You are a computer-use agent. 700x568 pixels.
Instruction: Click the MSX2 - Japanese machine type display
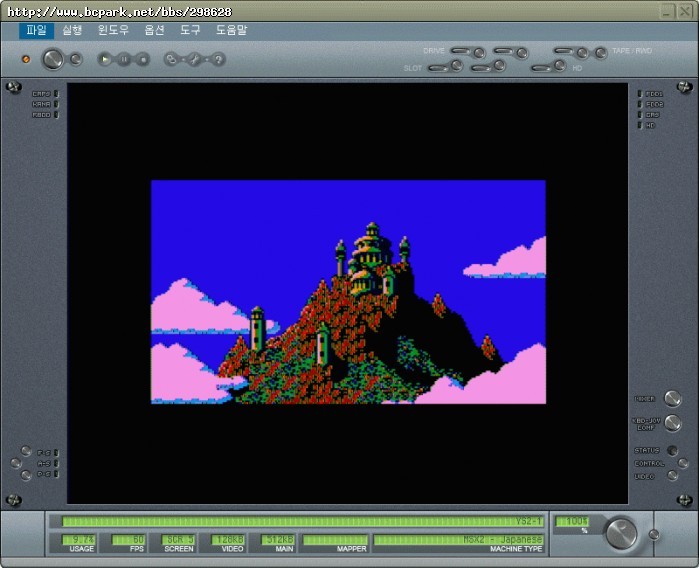458,540
